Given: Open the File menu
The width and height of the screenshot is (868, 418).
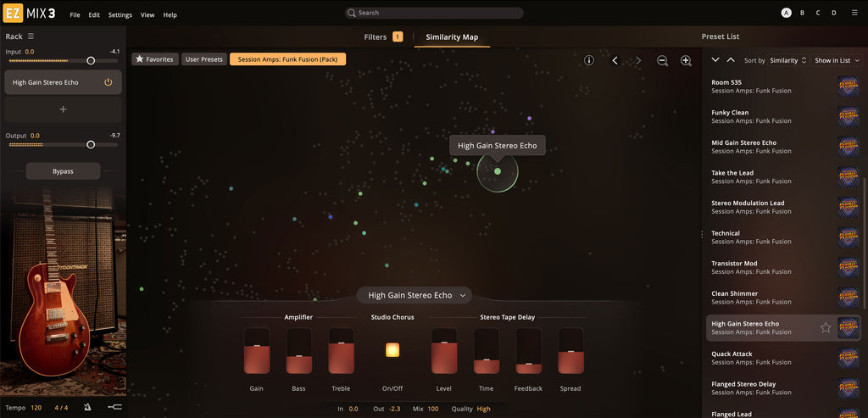Looking at the screenshot, I should pyautogui.click(x=75, y=15).
